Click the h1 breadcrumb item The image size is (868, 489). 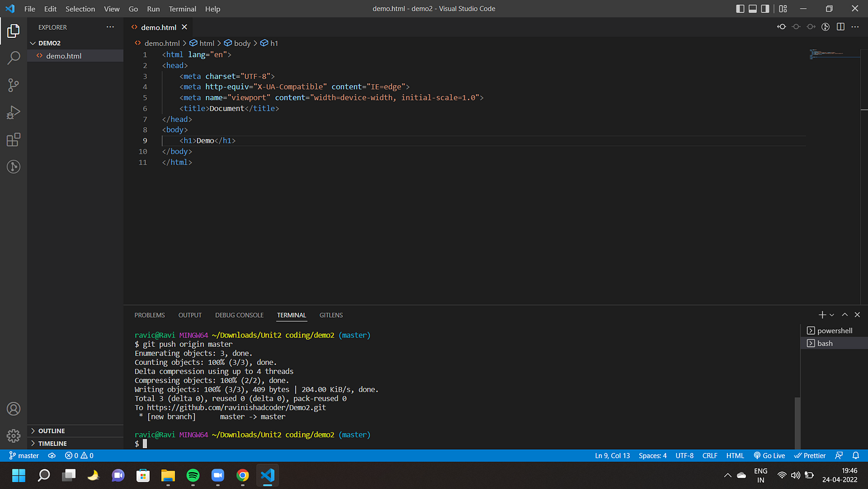click(x=270, y=43)
